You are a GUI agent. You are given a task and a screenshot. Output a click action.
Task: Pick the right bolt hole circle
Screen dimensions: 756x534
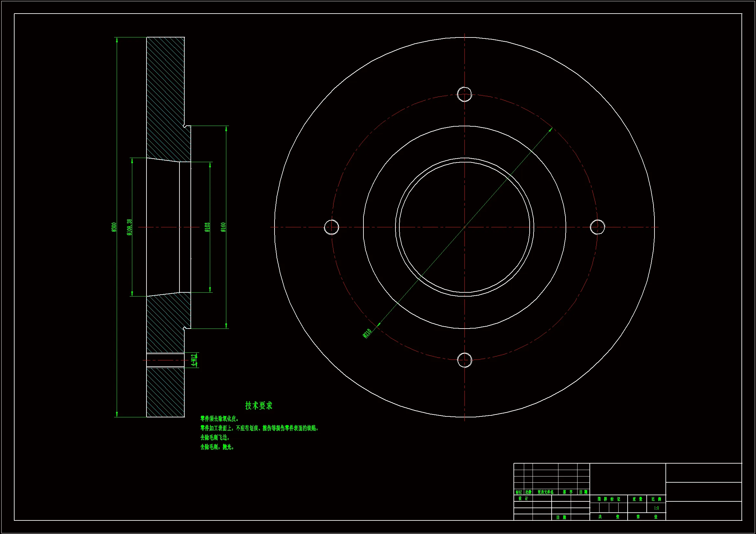tap(597, 227)
